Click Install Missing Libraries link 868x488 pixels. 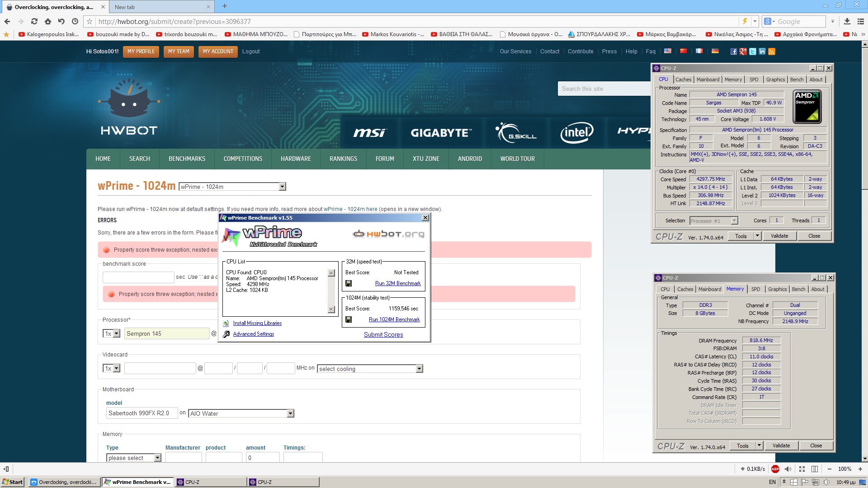click(257, 323)
